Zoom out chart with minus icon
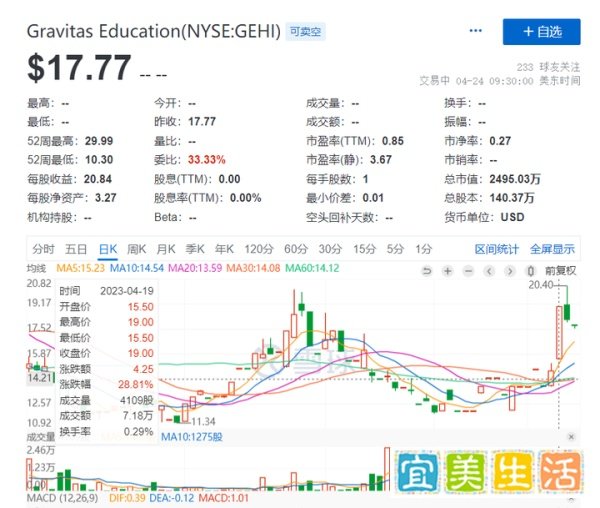Image resolution: width=600 pixels, height=508 pixels. 468,271
